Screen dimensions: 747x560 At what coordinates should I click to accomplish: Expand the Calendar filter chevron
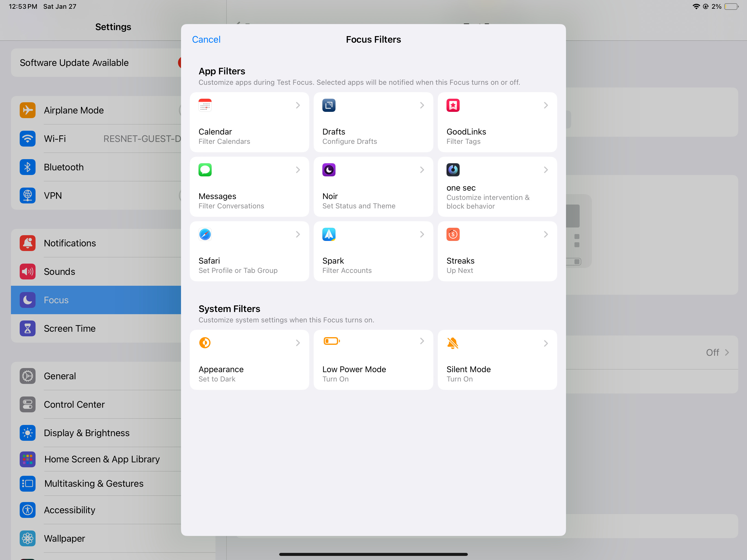click(298, 105)
